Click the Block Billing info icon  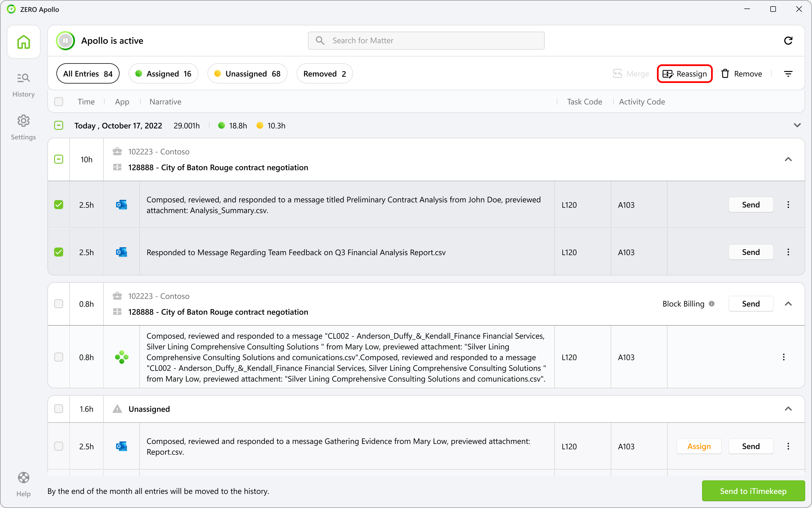[x=711, y=304]
